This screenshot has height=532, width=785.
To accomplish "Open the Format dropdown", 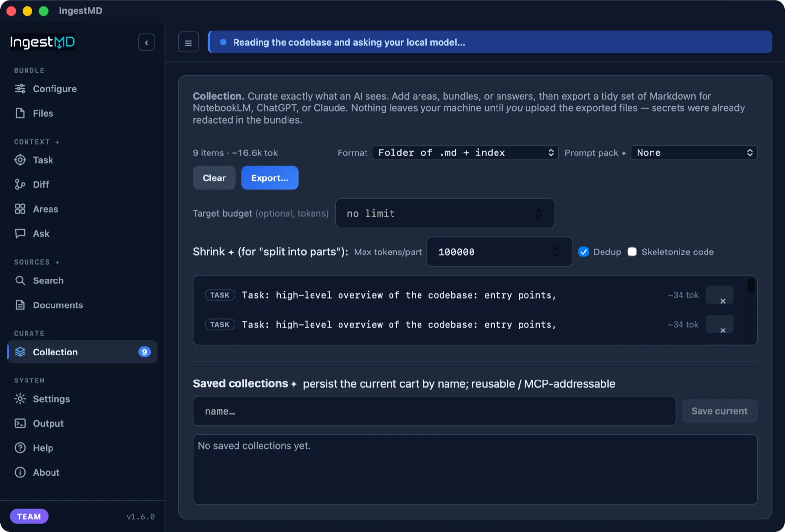I will [x=465, y=153].
